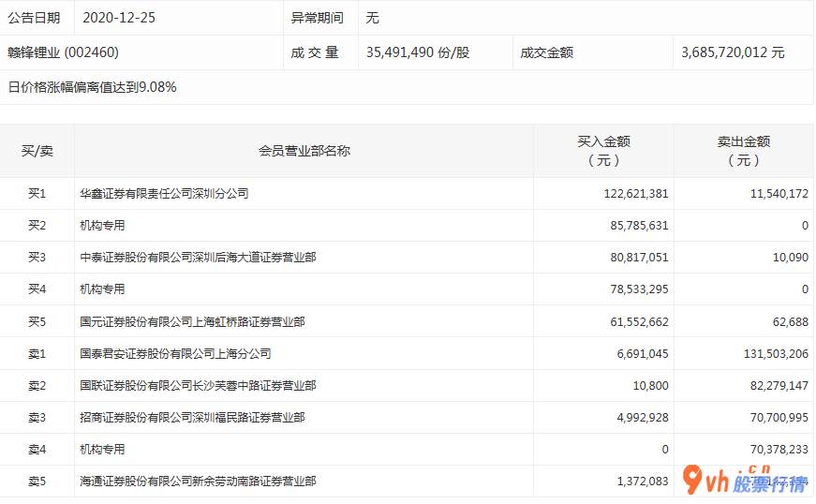
Task: Select buy amount 78,533,295
Action: [x=639, y=289]
